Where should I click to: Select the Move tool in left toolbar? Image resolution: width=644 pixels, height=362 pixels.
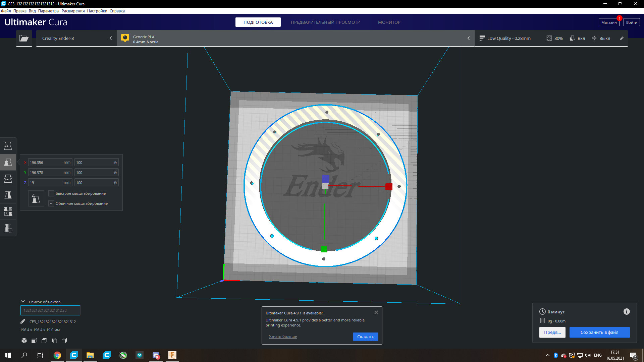tap(8, 146)
